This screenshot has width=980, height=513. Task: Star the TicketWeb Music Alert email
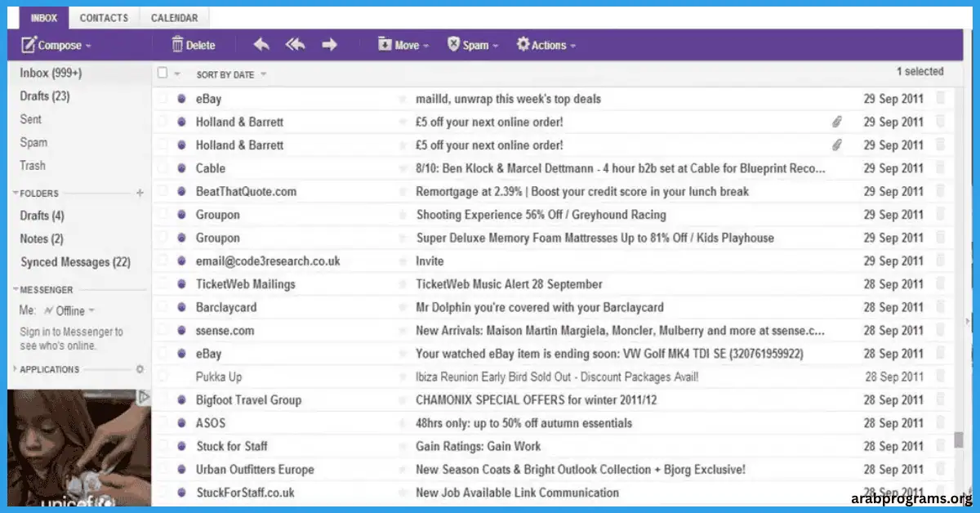(402, 284)
